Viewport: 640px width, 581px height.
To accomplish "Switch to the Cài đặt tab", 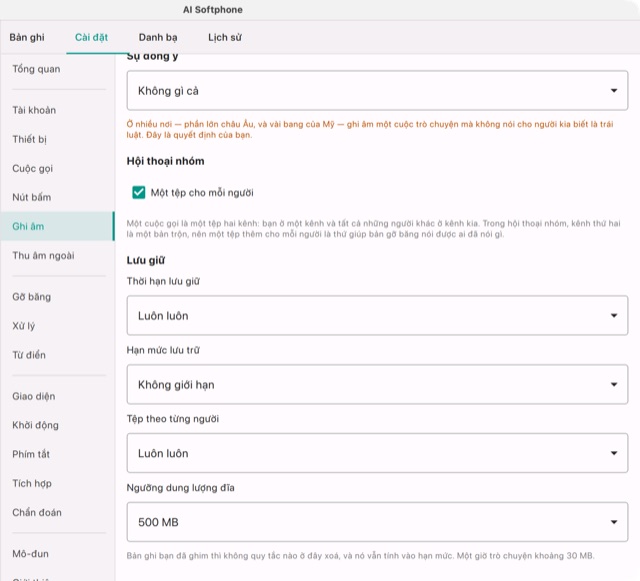I will pyautogui.click(x=91, y=38).
